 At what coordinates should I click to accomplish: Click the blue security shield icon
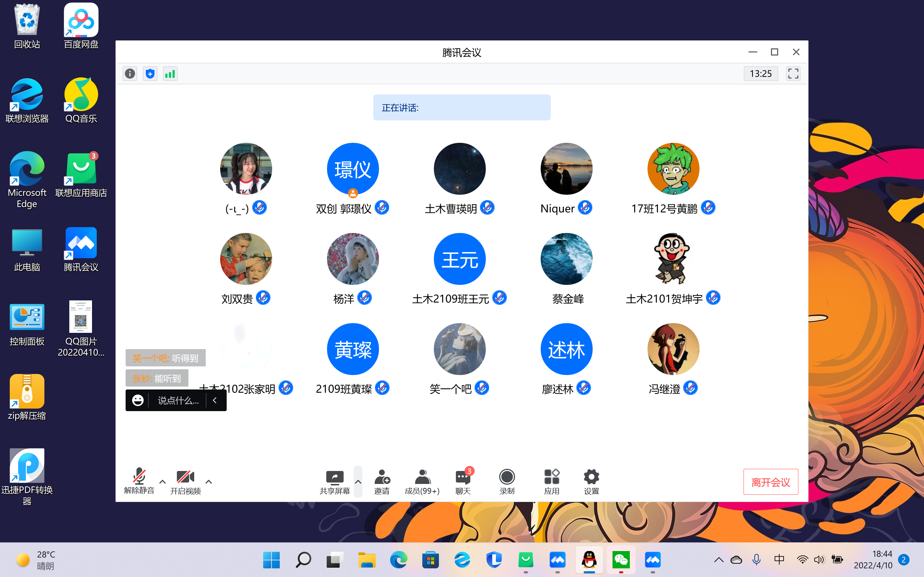point(150,74)
